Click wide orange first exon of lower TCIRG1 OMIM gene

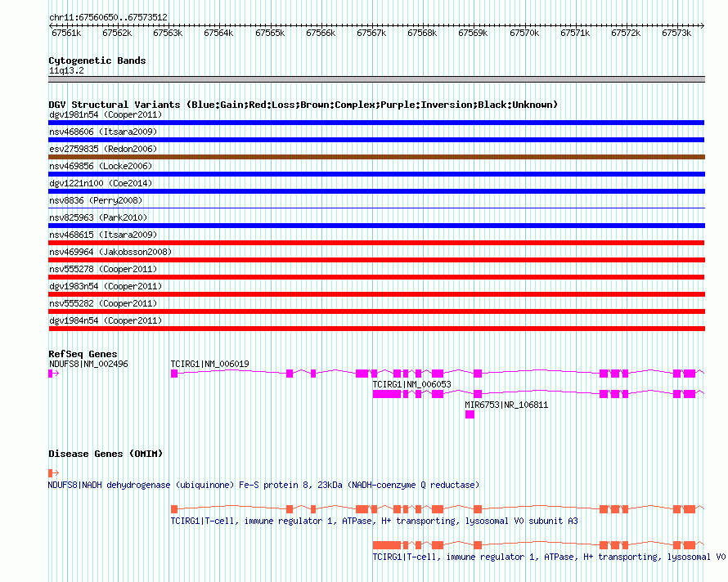(x=387, y=545)
